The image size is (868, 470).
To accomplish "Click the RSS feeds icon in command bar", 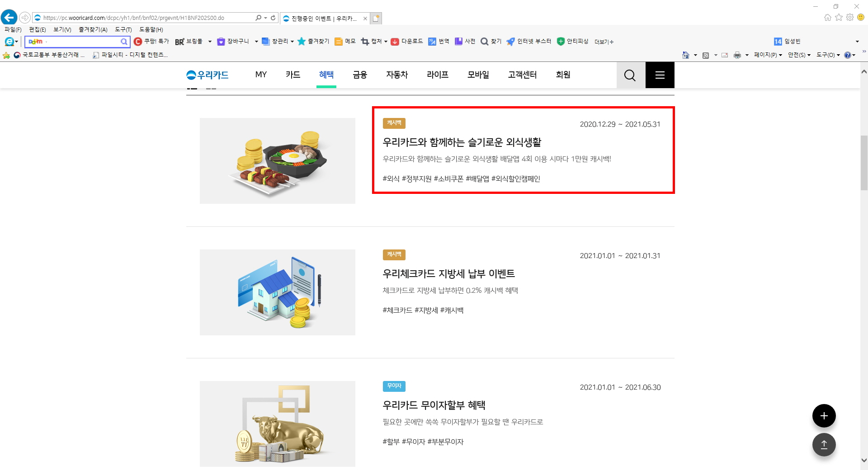I will [x=706, y=55].
